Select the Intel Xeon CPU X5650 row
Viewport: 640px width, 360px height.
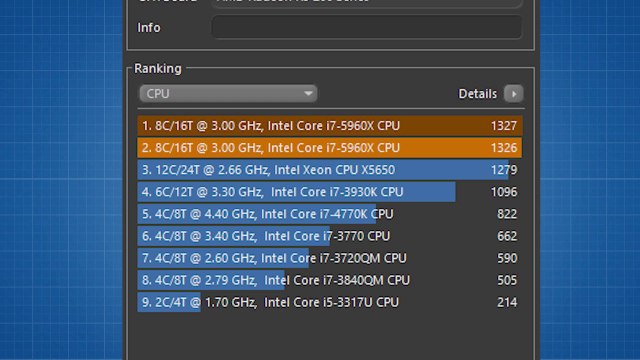[x=330, y=170]
